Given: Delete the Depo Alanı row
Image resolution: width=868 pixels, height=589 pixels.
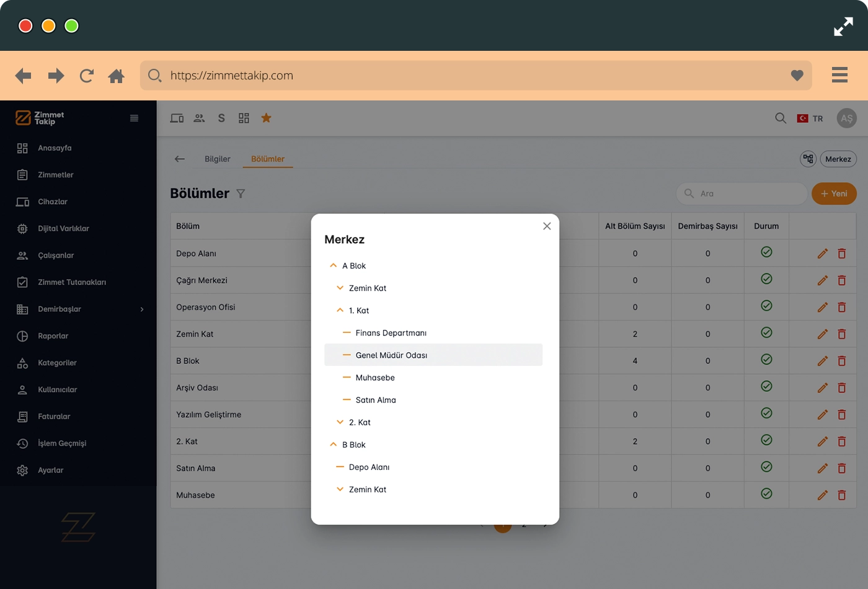Looking at the screenshot, I should pyautogui.click(x=842, y=253).
